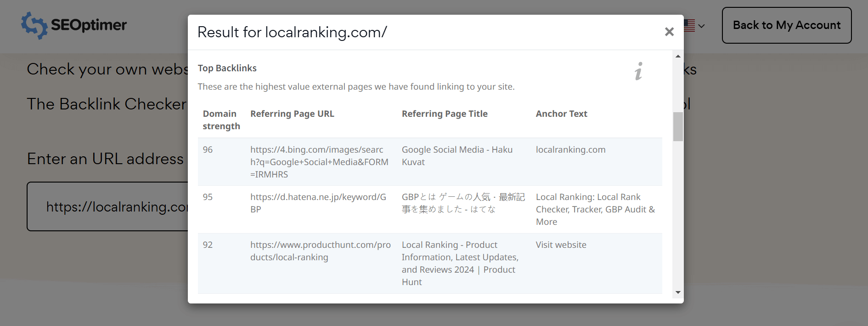The height and width of the screenshot is (326, 868).
Task: Click the info icon beside Top Backlinks
Action: coord(638,71)
